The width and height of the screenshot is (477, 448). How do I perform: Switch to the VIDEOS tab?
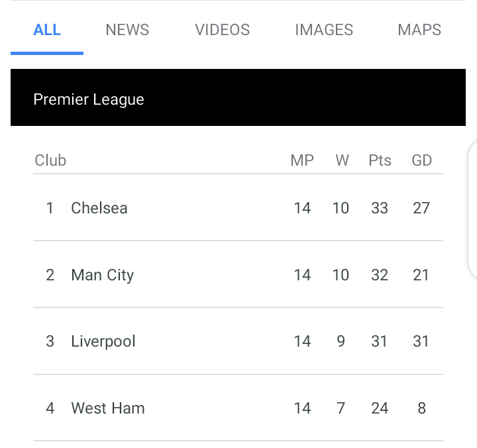pyautogui.click(x=223, y=30)
